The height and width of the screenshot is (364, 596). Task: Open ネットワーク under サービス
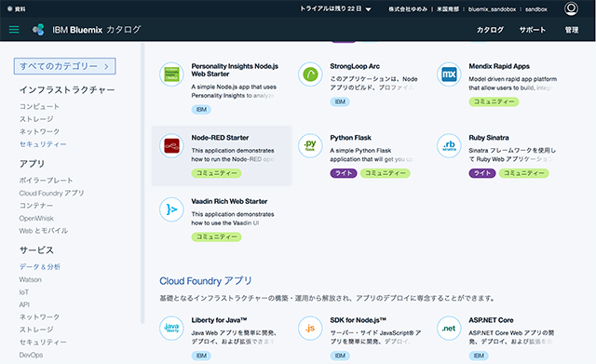(39, 317)
